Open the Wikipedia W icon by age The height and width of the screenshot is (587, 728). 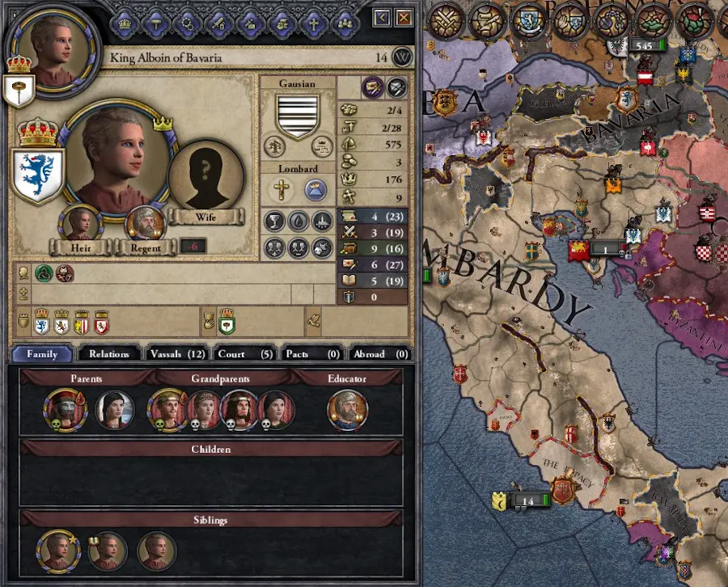(402, 57)
